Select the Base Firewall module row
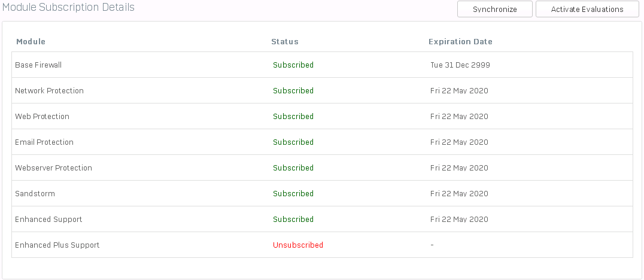The height and width of the screenshot is (280, 644). pyautogui.click(x=322, y=65)
